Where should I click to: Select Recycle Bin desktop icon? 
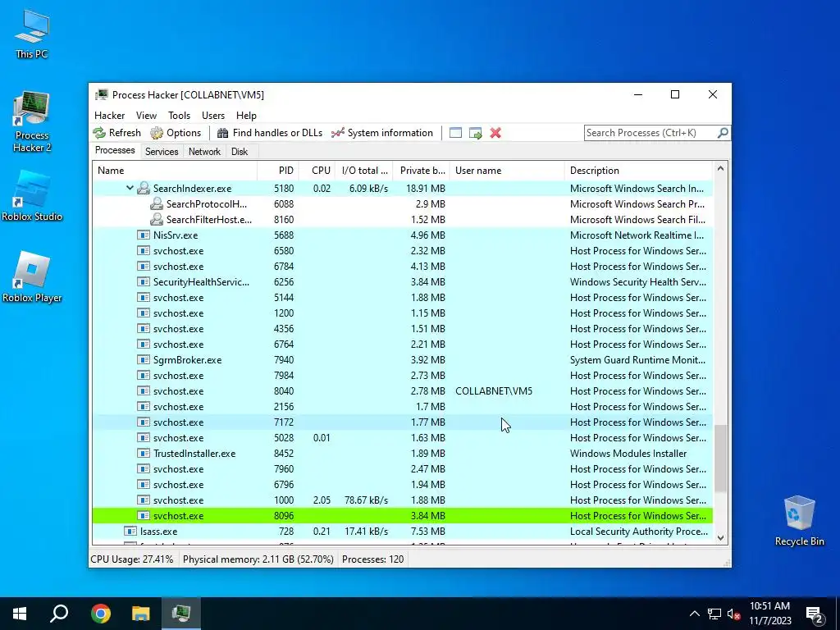pos(799,521)
